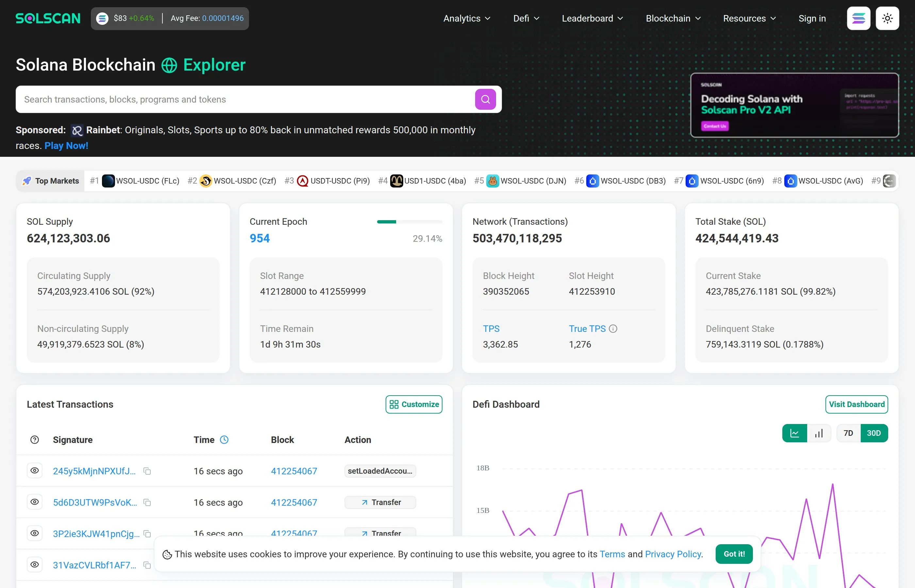This screenshot has width=915, height=588.
Task: Select the 7D chart range
Action: pos(848,433)
